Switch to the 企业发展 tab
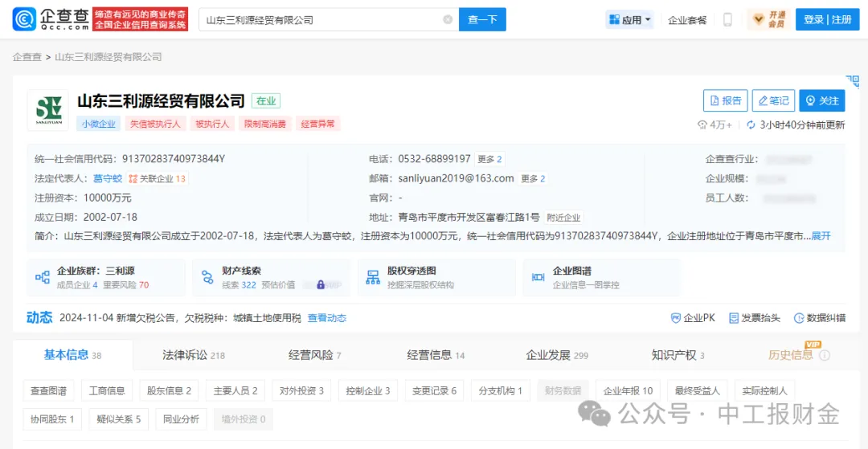The width and height of the screenshot is (868, 449). 557,355
